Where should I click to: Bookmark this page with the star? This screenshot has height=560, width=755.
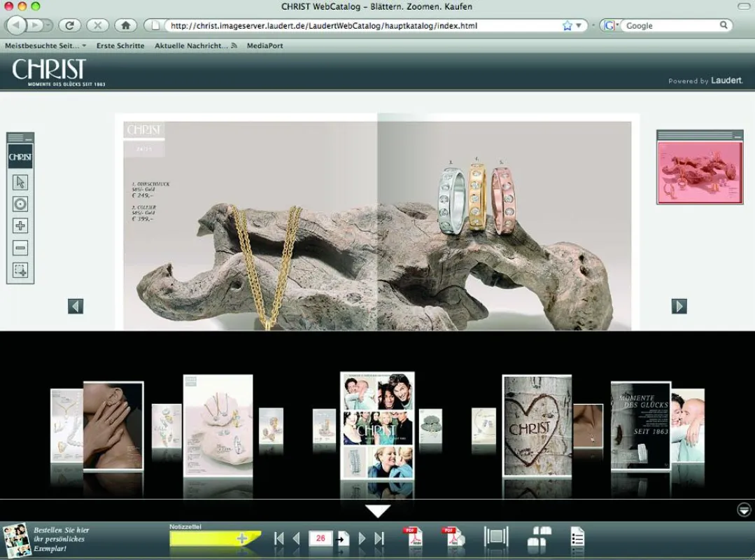pyautogui.click(x=567, y=25)
